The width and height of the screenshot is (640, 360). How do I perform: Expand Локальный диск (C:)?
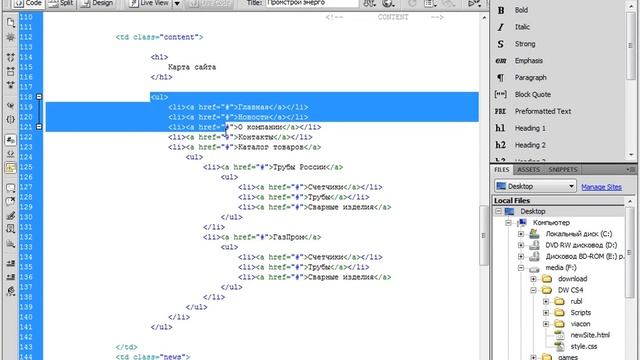click(x=521, y=234)
